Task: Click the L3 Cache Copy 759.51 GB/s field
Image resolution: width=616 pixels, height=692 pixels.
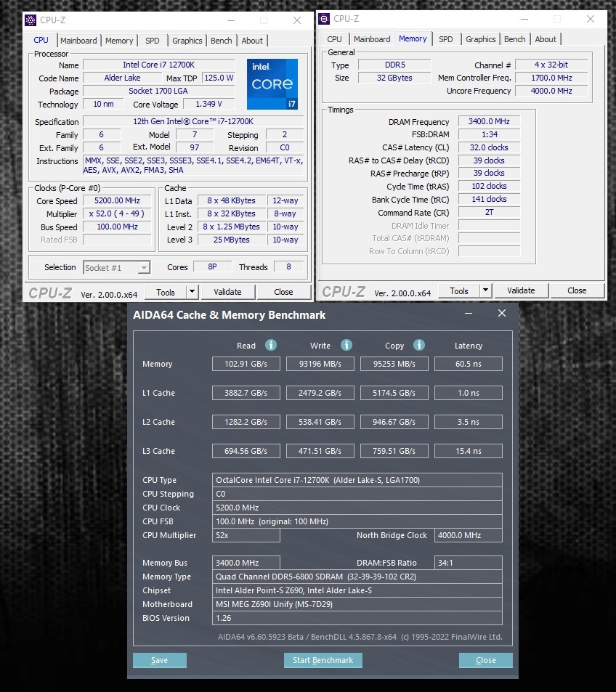Action: coord(394,451)
